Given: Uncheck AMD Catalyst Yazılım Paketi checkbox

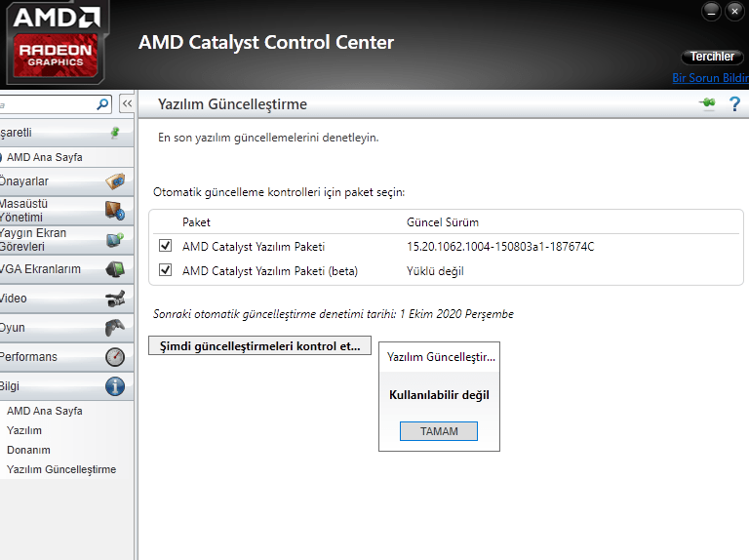Looking at the screenshot, I should pyautogui.click(x=165, y=246).
